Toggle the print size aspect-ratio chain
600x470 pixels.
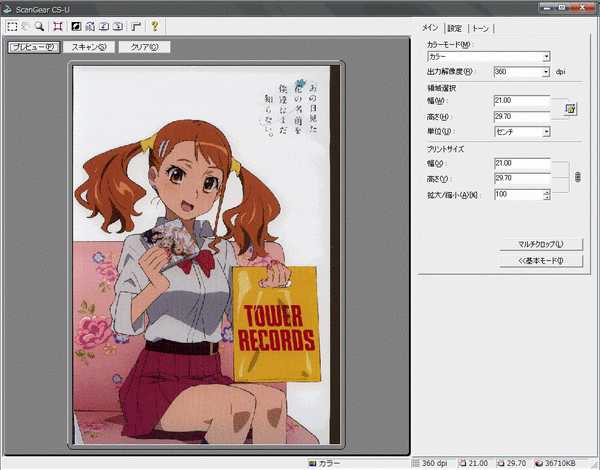tap(578, 177)
